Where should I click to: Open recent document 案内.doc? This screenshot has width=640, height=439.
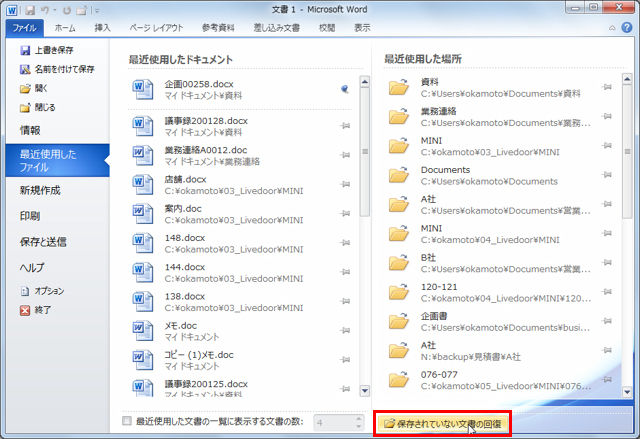pyautogui.click(x=241, y=214)
